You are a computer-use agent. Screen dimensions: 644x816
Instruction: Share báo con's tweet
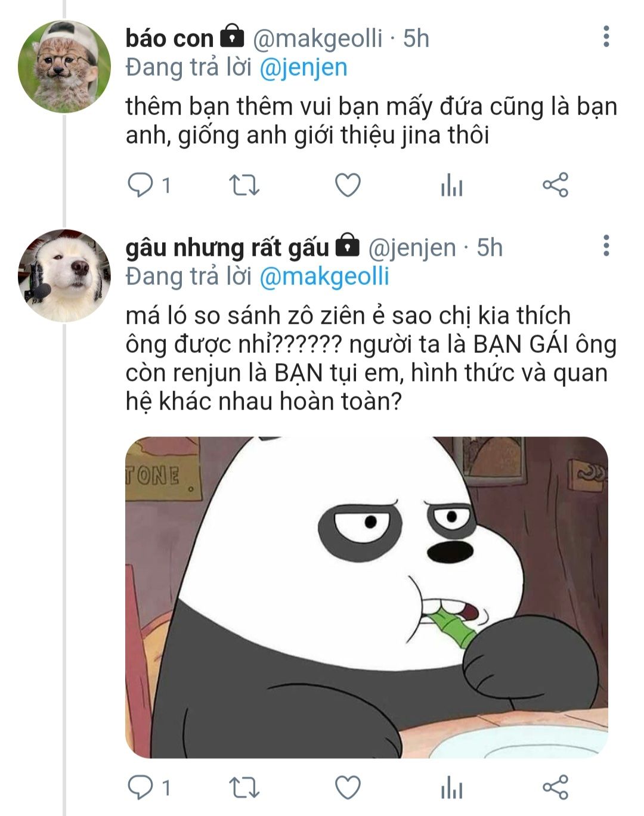(555, 185)
